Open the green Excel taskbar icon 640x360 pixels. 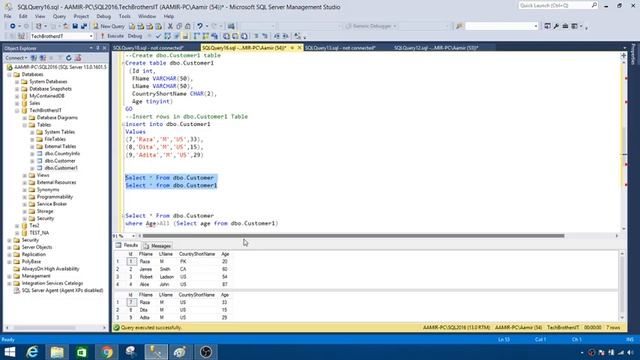82,352
